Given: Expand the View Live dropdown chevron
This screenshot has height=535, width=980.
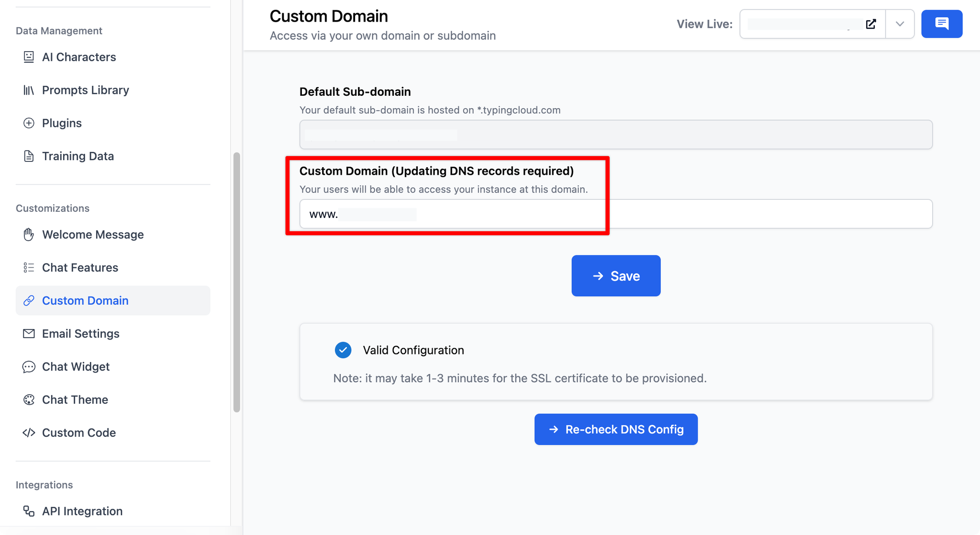Looking at the screenshot, I should tap(900, 24).
